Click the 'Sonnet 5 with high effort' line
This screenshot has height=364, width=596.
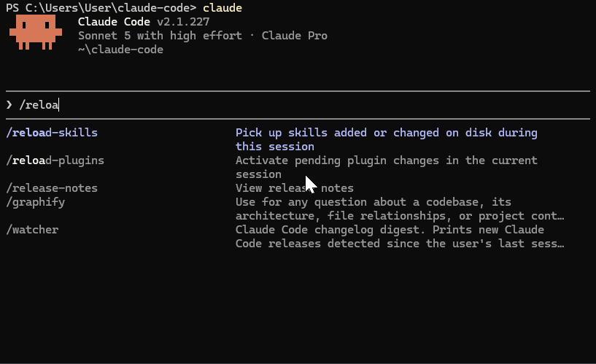click(160, 36)
